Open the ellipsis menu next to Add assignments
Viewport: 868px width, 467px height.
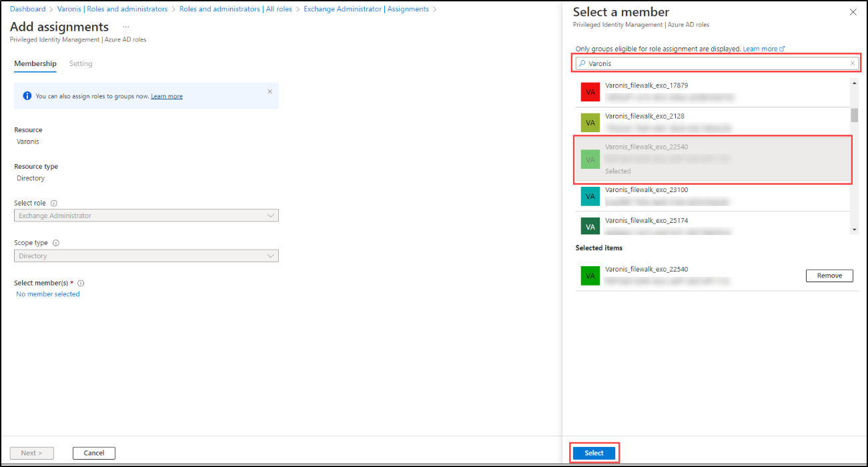coord(124,27)
